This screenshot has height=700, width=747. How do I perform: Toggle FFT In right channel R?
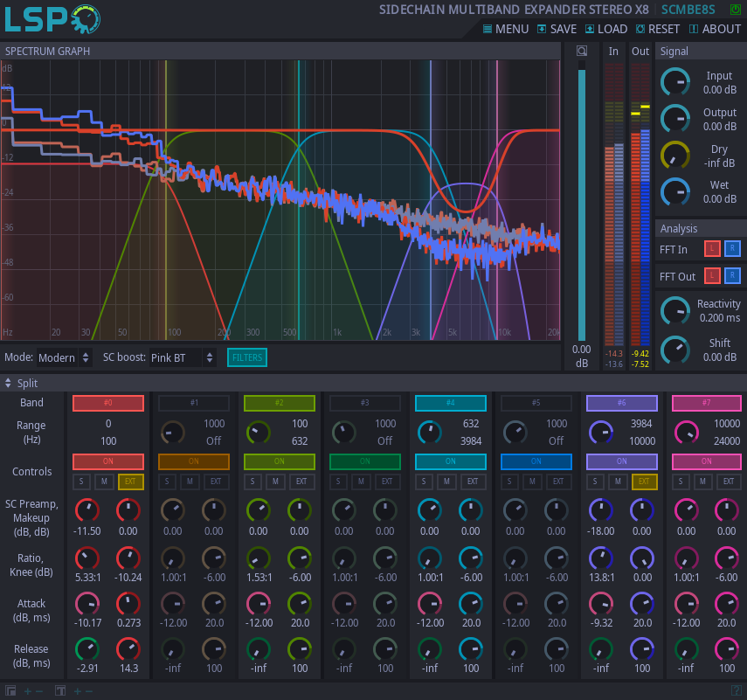[732, 248]
